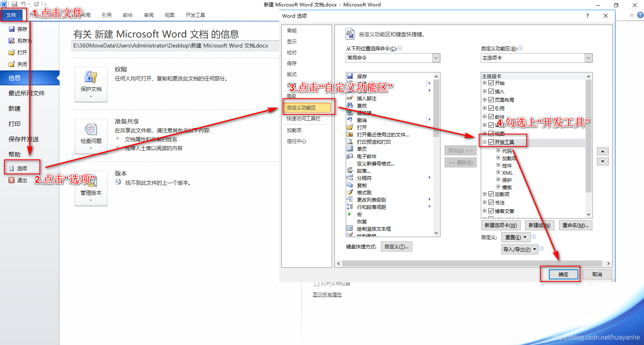644x345 pixels.
Task: Open the 重置 (Reset) dropdown button
Action: (515, 237)
